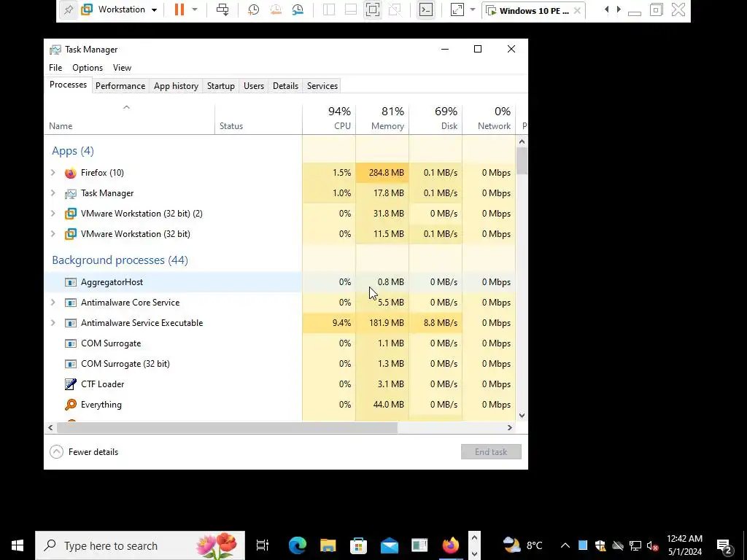Collapse view with Fewer details
The height and width of the screenshot is (560, 747).
[x=84, y=452]
